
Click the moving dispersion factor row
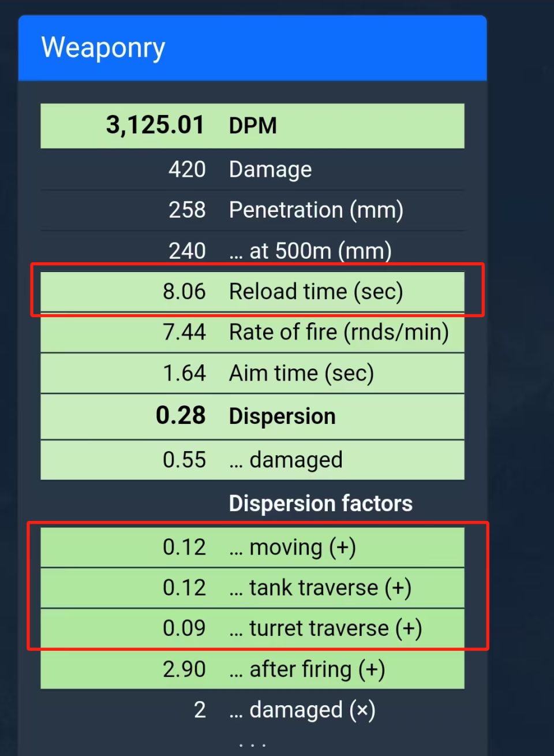(252, 547)
